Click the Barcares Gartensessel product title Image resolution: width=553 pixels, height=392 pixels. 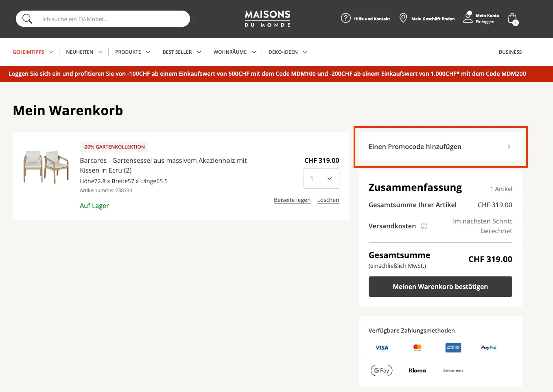pyautogui.click(x=163, y=165)
